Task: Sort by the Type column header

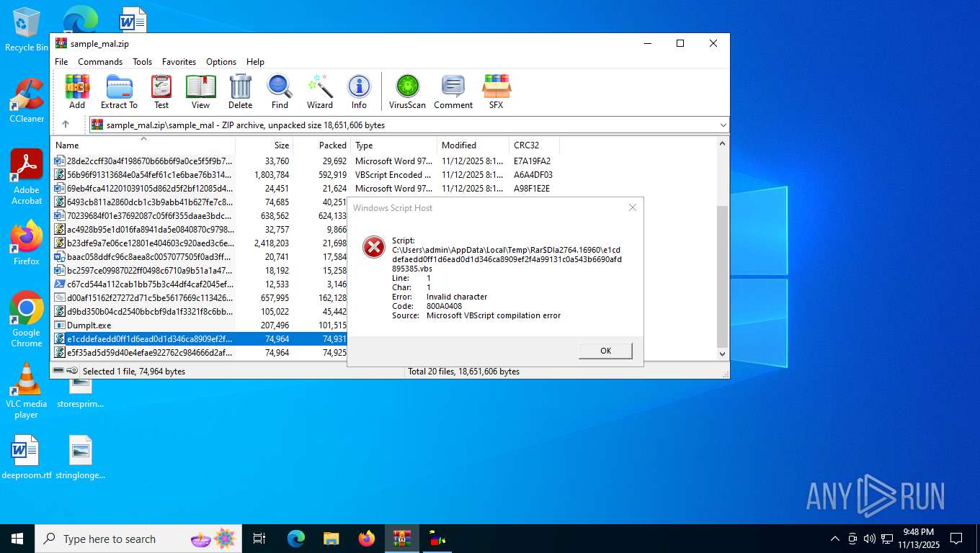Action: coord(393,145)
